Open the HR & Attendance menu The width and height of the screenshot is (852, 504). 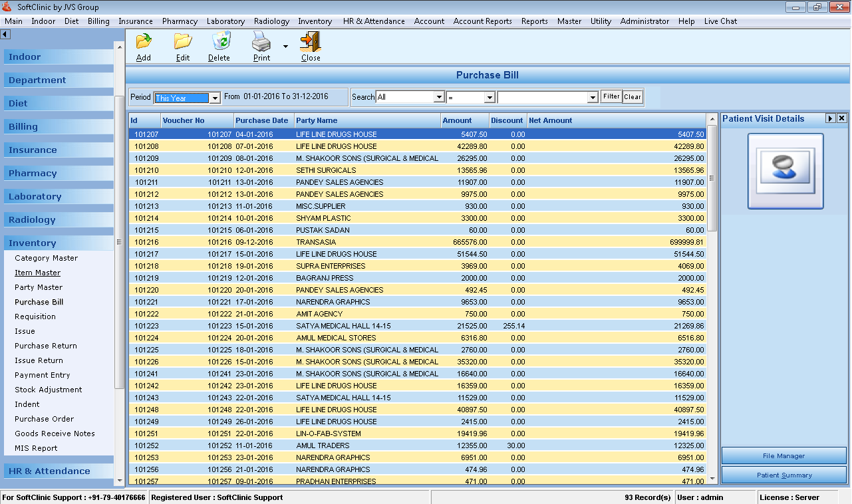click(374, 21)
